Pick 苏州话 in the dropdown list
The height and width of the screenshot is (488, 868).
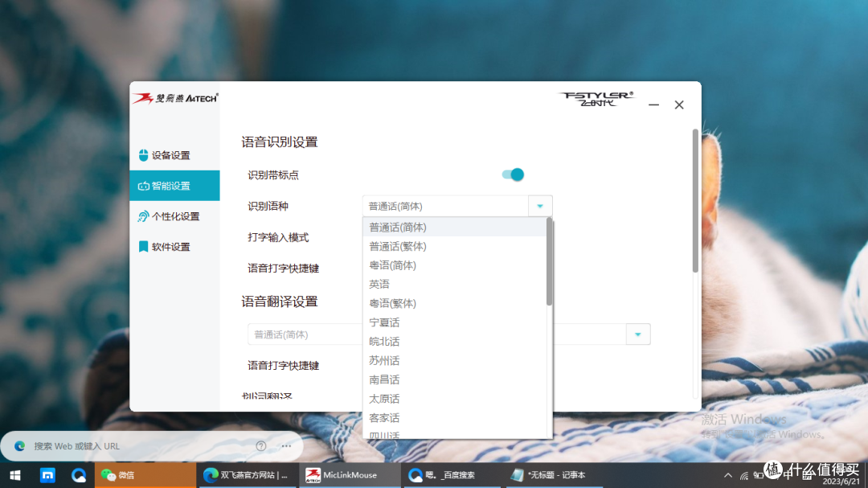click(454, 361)
